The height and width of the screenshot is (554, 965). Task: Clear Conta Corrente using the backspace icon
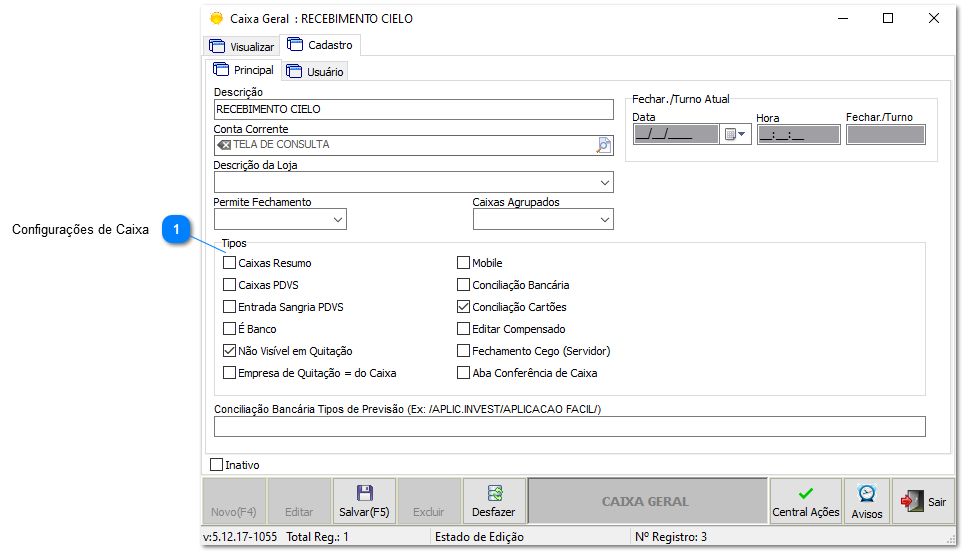coord(224,145)
